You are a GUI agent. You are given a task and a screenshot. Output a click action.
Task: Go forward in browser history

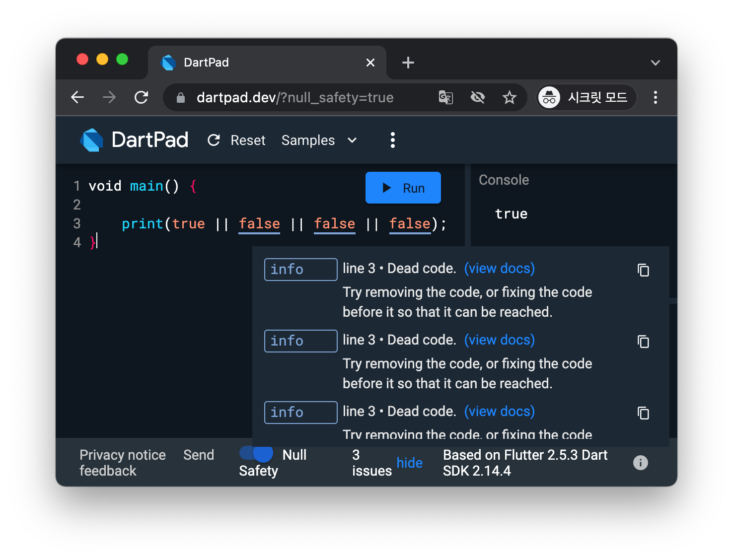[109, 97]
